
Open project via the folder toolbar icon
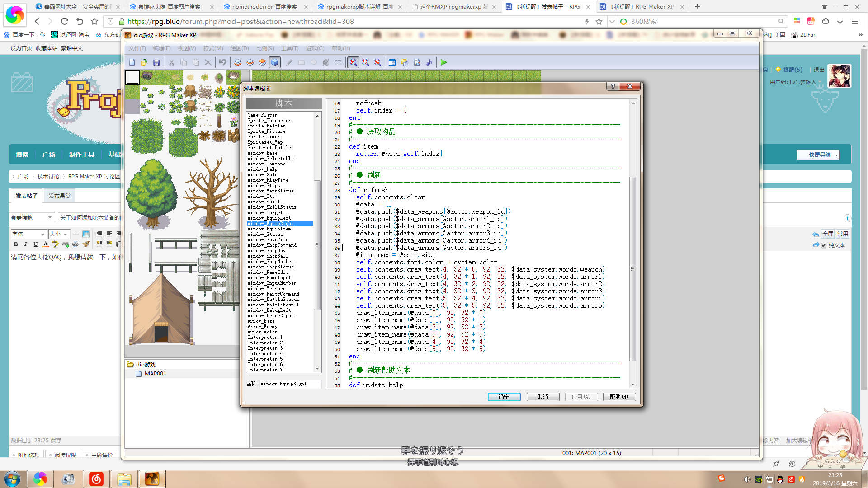pos(144,62)
